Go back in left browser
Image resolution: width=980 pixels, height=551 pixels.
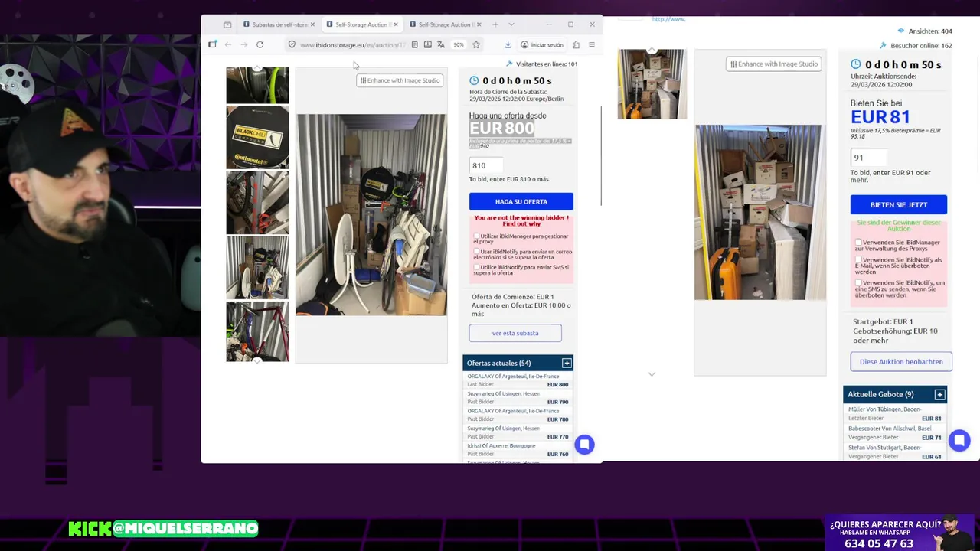tap(228, 44)
